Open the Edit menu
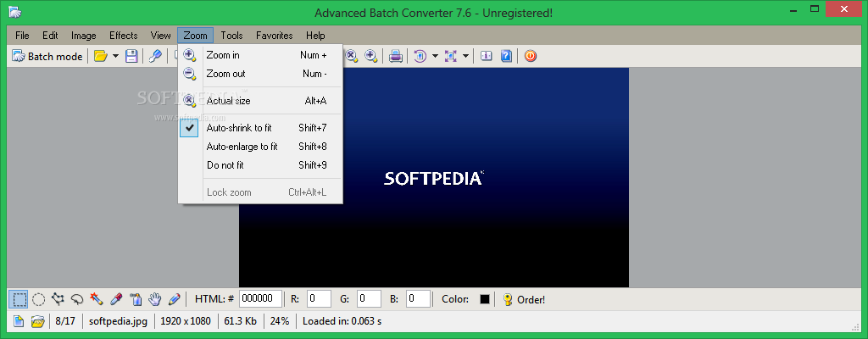The image size is (868, 339). 50,36
